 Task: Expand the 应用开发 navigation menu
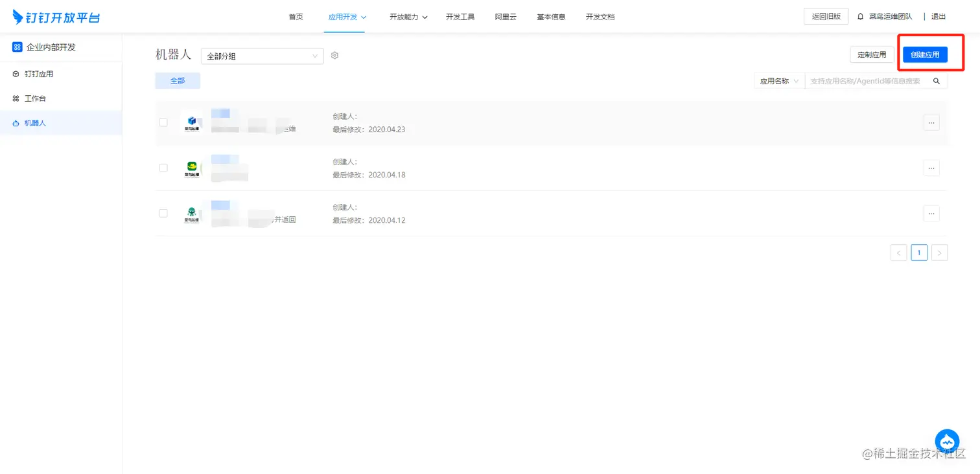347,17
